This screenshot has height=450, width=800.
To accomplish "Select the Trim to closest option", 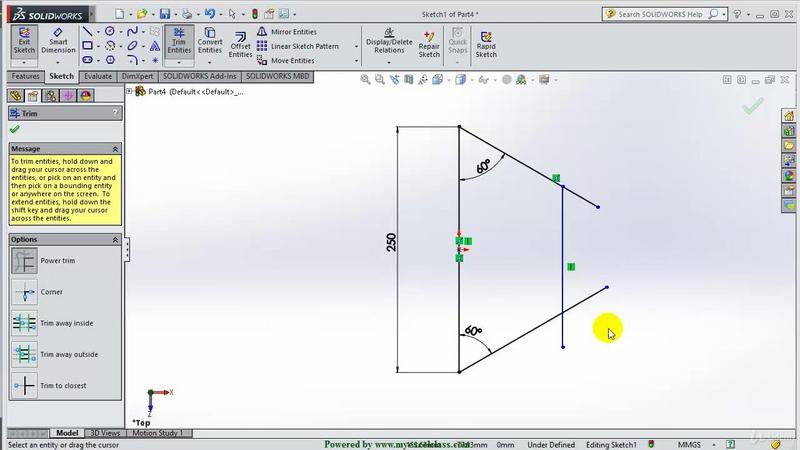I will pyautogui.click(x=24, y=386).
